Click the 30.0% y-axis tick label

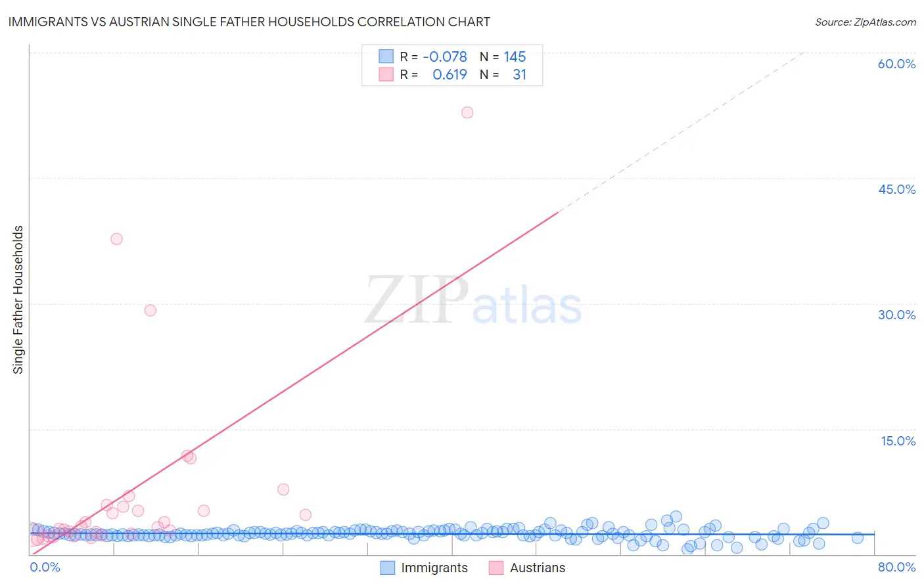tap(896, 315)
